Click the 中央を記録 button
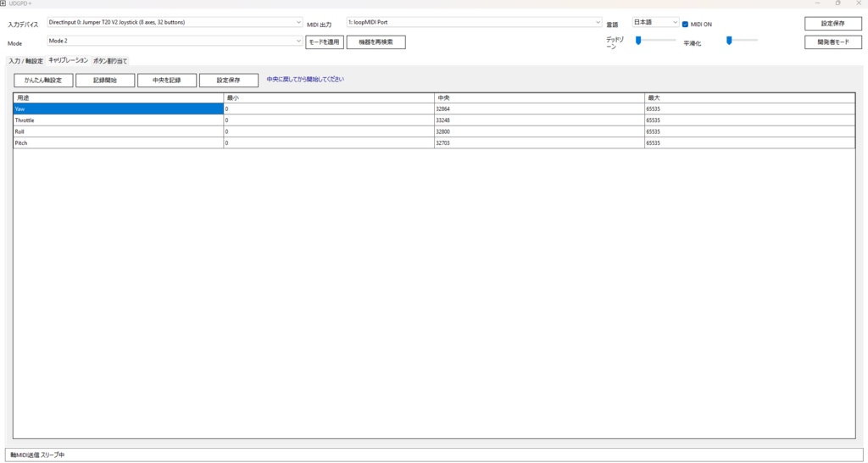Viewport: 868px width, 463px height. coord(167,81)
